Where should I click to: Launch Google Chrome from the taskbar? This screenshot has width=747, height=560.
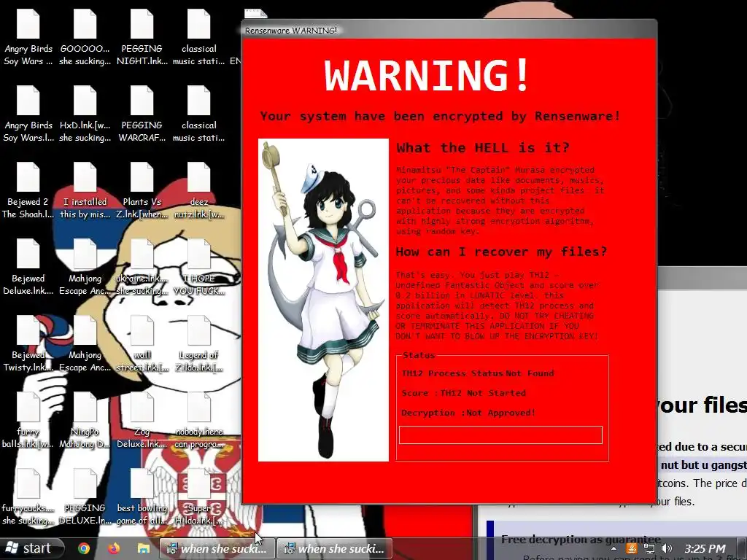coord(84,548)
